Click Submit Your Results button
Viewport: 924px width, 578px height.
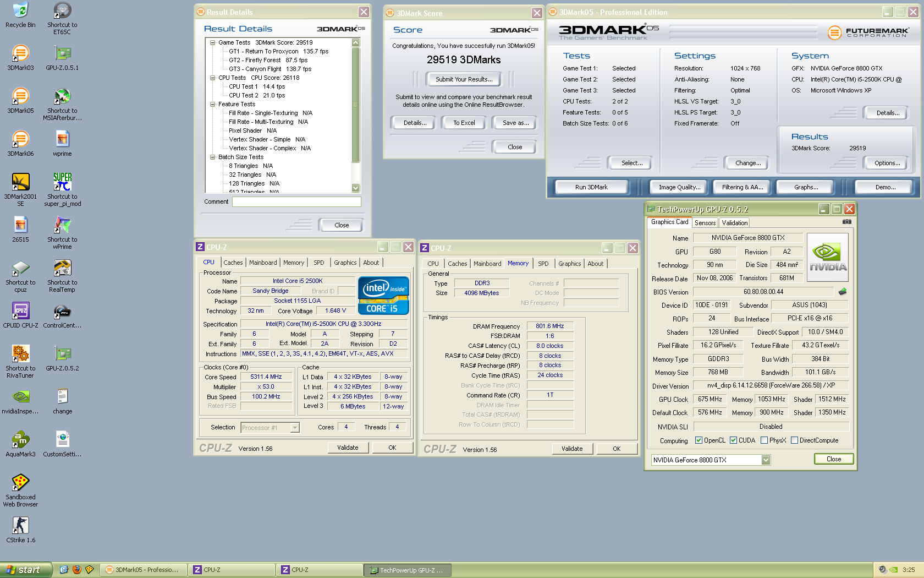click(464, 79)
